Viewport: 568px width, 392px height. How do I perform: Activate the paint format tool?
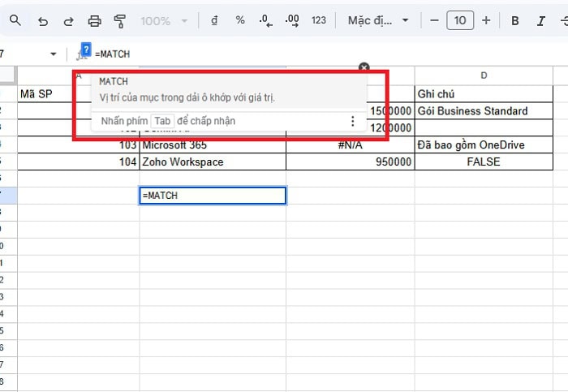click(x=120, y=20)
